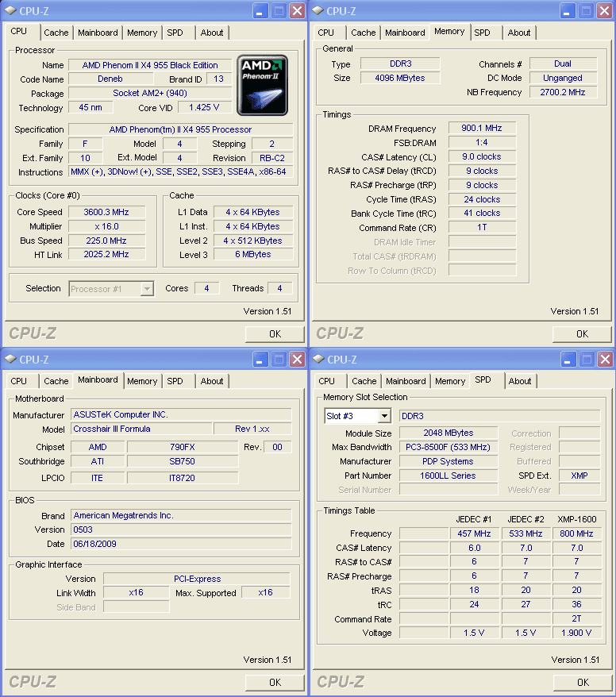Click the BIOS Date value 06/18/2009
Image resolution: width=616 pixels, height=697 pixels.
point(181,544)
